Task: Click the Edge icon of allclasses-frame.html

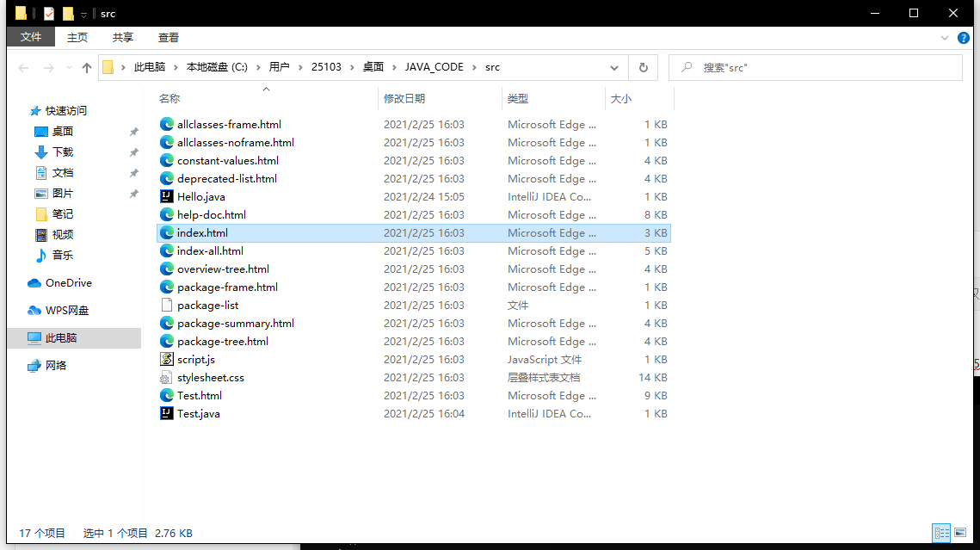Action: pos(166,125)
